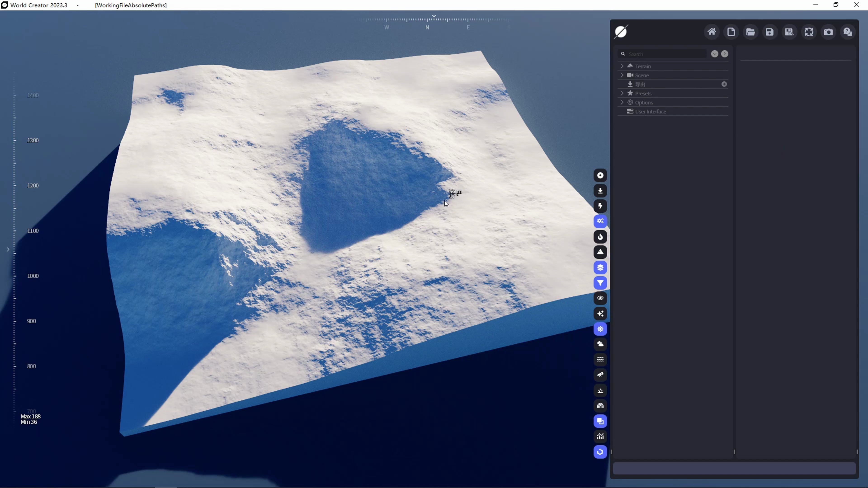
Task: Open help via the question chat-bubble icon
Action: pyautogui.click(x=848, y=32)
